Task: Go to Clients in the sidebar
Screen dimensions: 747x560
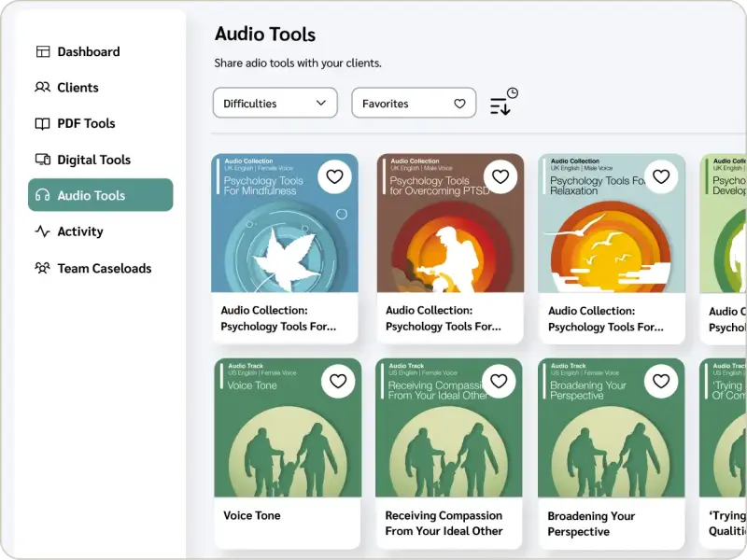Action: (66, 88)
